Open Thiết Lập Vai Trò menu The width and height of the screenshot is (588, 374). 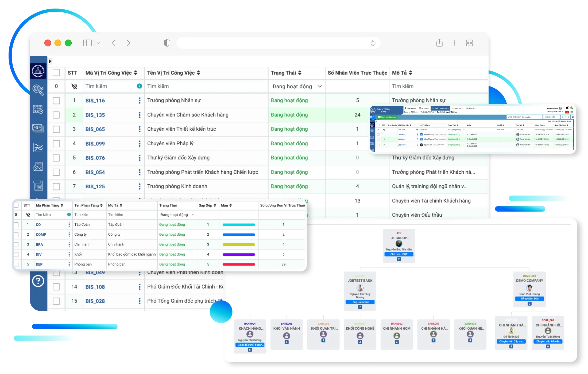click(441, 108)
